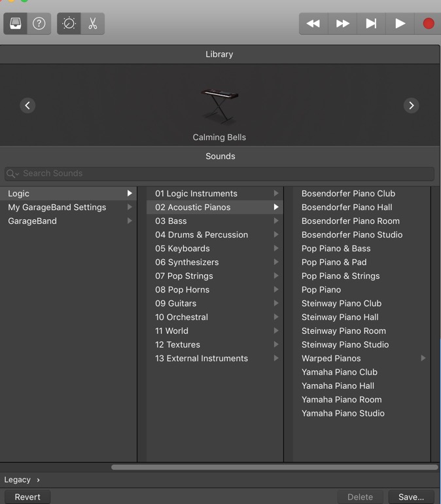This screenshot has width=441, height=504.
Task: Open 06 Synthesizers category
Action: (x=215, y=262)
